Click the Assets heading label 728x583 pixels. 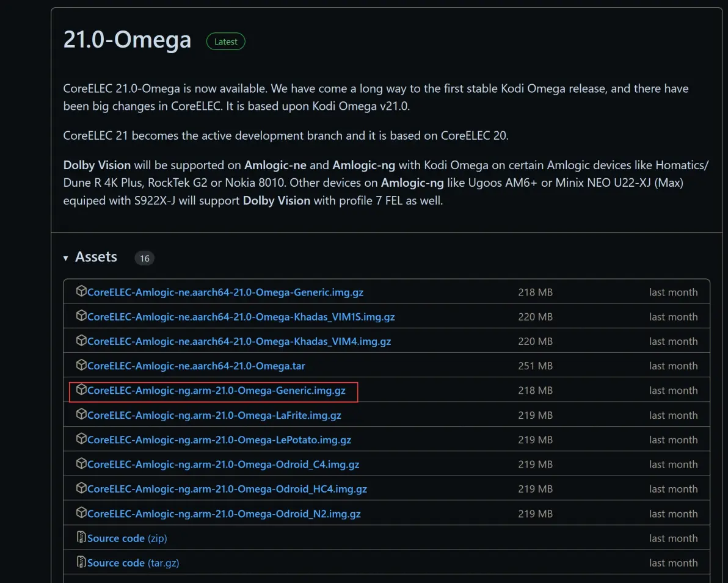coord(96,257)
